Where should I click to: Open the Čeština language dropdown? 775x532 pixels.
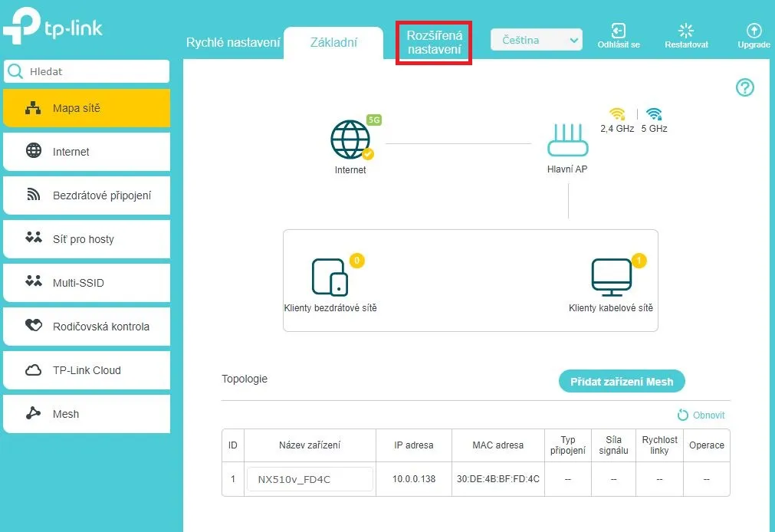click(x=536, y=40)
